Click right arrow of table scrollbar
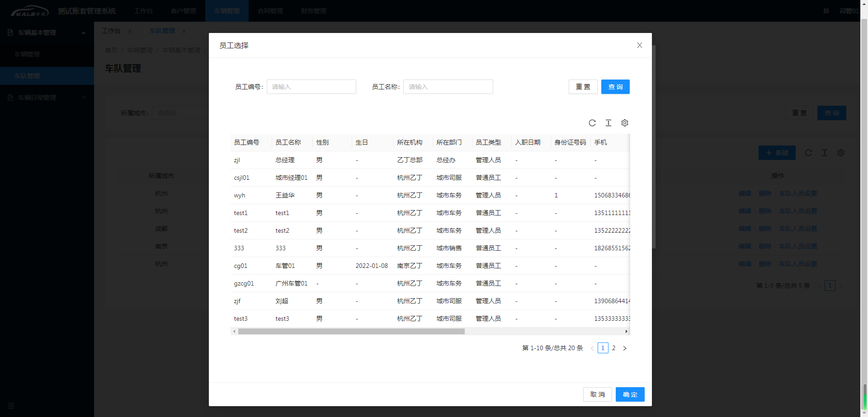The width and height of the screenshot is (868, 417). click(626, 331)
